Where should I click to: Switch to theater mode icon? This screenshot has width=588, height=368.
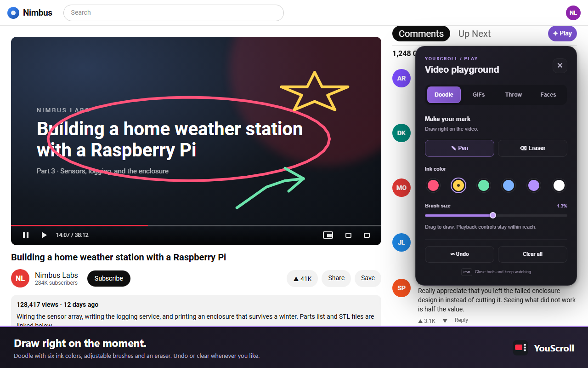tap(348, 235)
